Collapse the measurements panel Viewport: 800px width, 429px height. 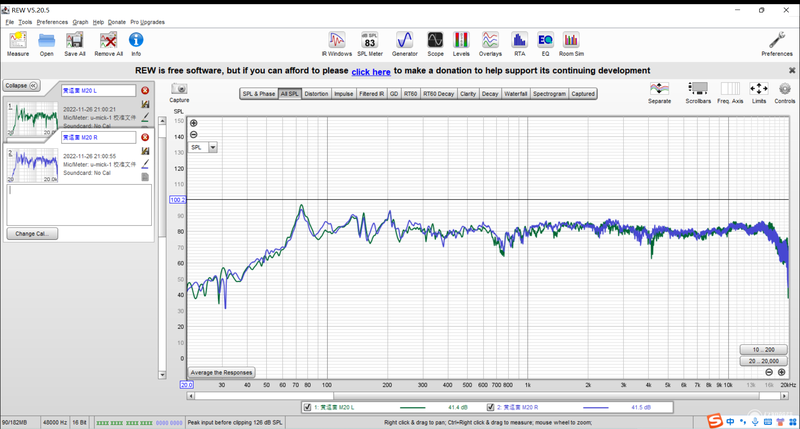pos(21,86)
